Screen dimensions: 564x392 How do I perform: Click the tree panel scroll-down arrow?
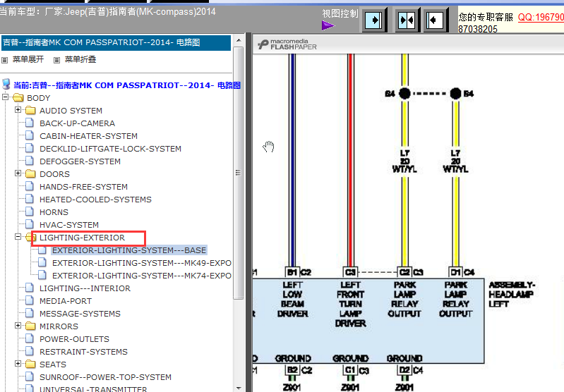239,388
